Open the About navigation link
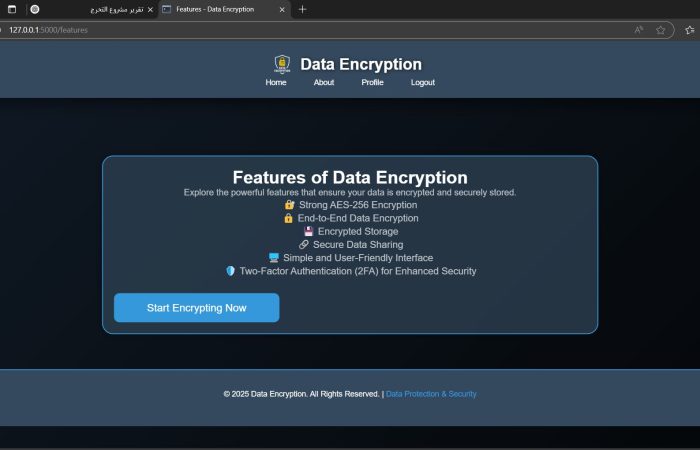 tap(324, 82)
